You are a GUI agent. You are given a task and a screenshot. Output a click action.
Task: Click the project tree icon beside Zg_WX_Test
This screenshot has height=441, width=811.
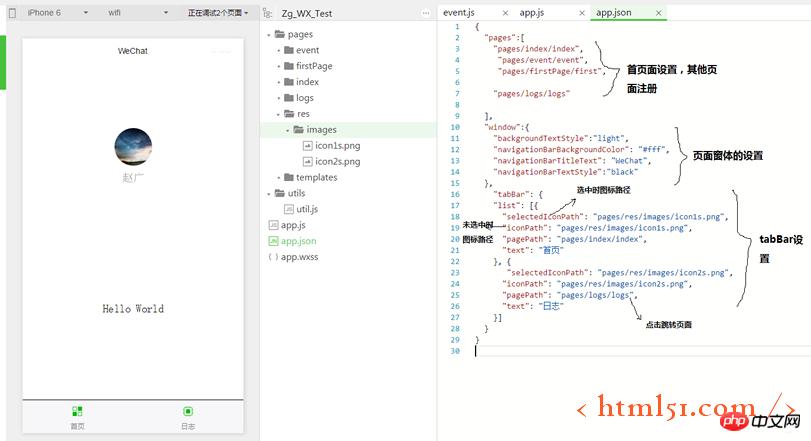click(x=269, y=13)
